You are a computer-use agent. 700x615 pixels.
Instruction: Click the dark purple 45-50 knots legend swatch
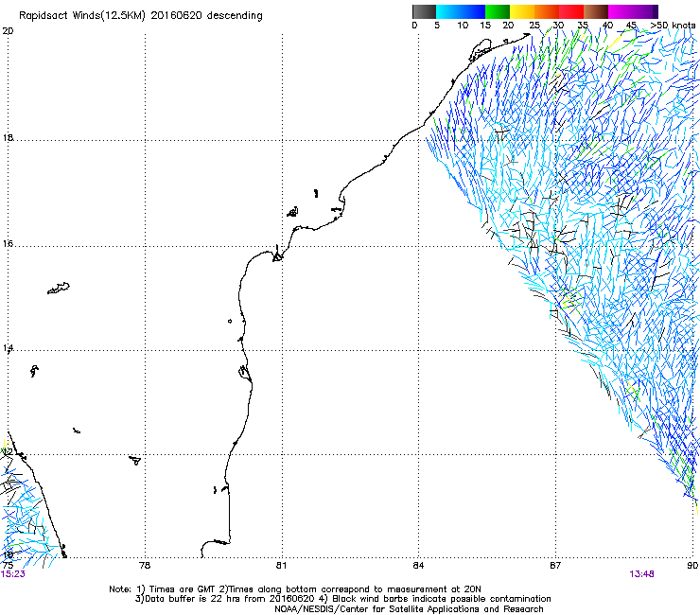[x=645, y=11]
